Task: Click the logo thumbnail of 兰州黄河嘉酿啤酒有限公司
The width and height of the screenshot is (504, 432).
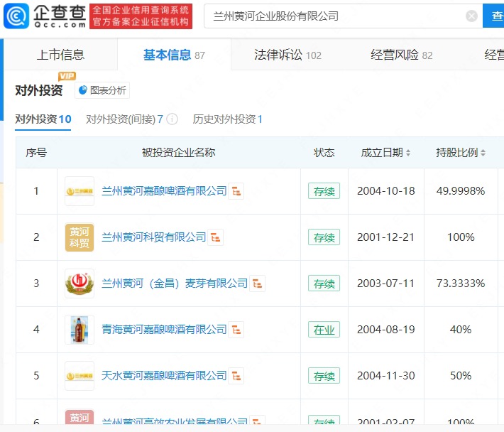Action: 80,191
